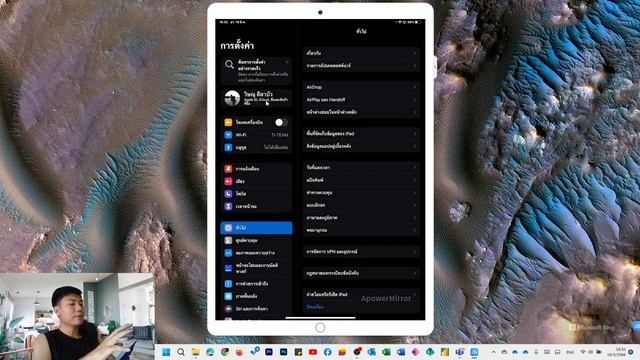
Task: Open VPN and Device Management row
Action: point(362,252)
